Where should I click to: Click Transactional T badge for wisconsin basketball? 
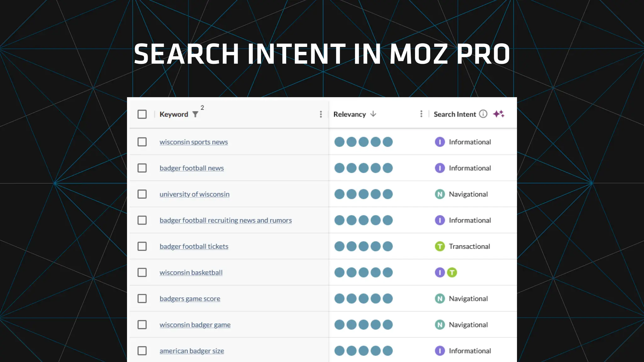(x=452, y=272)
